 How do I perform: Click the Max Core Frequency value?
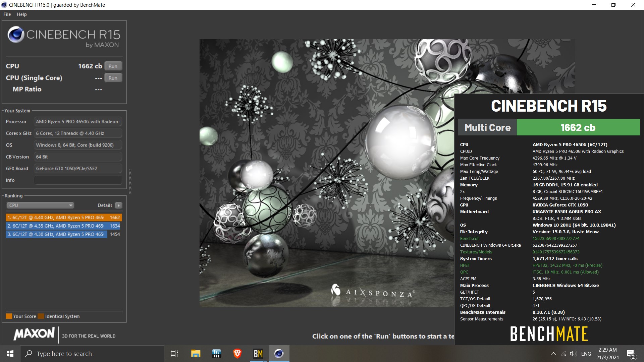point(554,158)
